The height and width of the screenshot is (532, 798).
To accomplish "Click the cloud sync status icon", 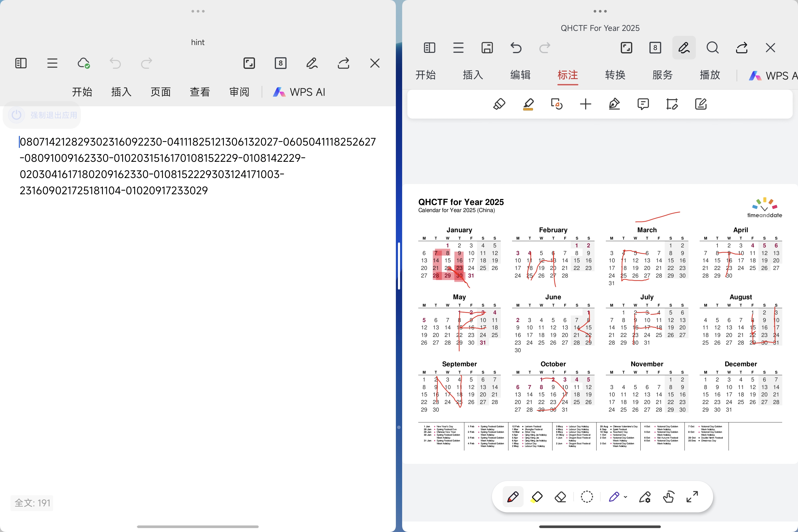I will tap(84, 63).
